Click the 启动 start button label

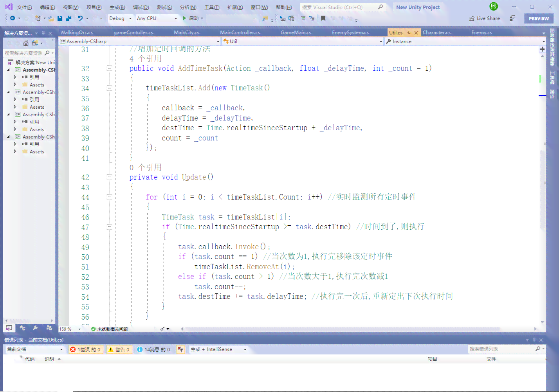pyautogui.click(x=194, y=18)
